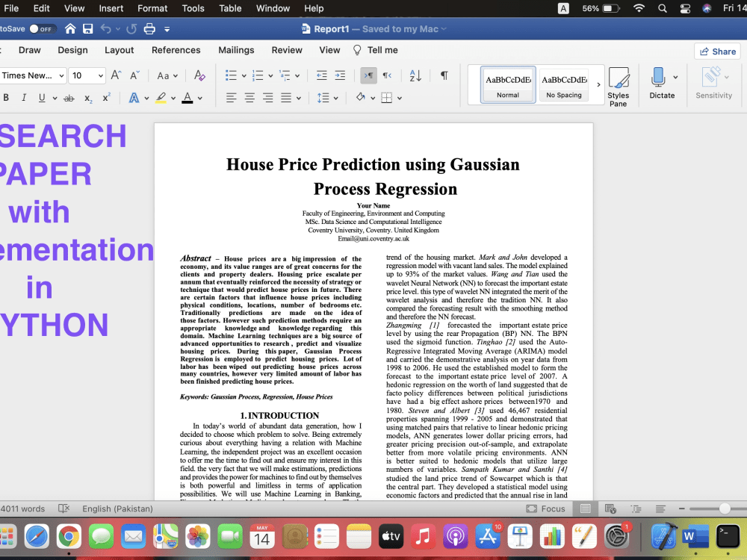This screenshot has width=747, height=560.
Task: Toggle italic formatting
Action: [x=24, y=98]
